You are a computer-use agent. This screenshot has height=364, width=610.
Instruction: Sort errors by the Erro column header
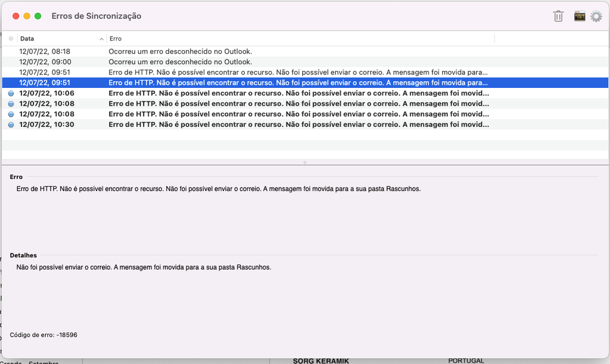click(x=115, y=38)
